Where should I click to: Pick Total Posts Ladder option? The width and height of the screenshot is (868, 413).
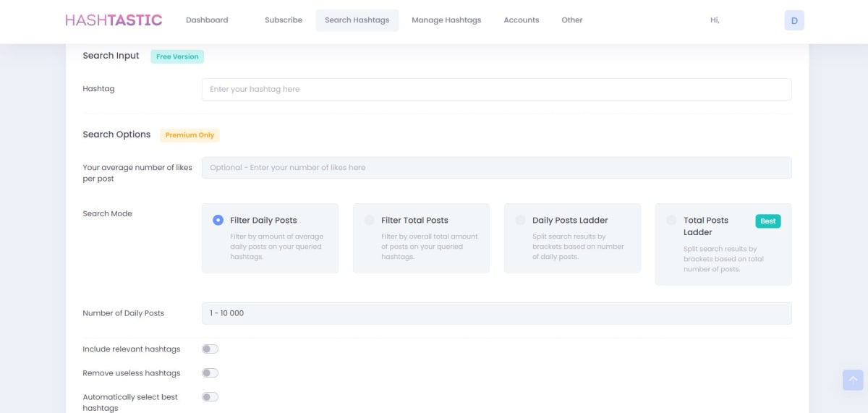pyautogui.click(x=671, y=221)
